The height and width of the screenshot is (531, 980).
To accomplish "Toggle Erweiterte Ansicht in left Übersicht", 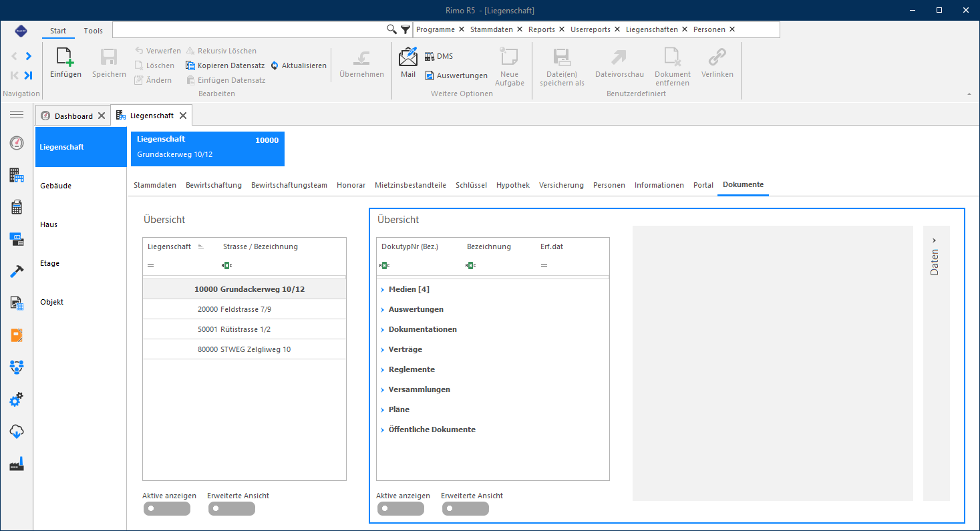I will click(231, 509).
